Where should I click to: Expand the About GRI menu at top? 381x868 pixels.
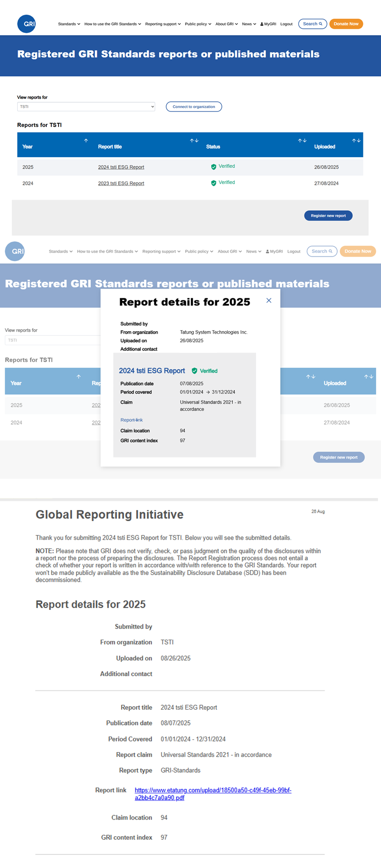(x=227, y=24)
